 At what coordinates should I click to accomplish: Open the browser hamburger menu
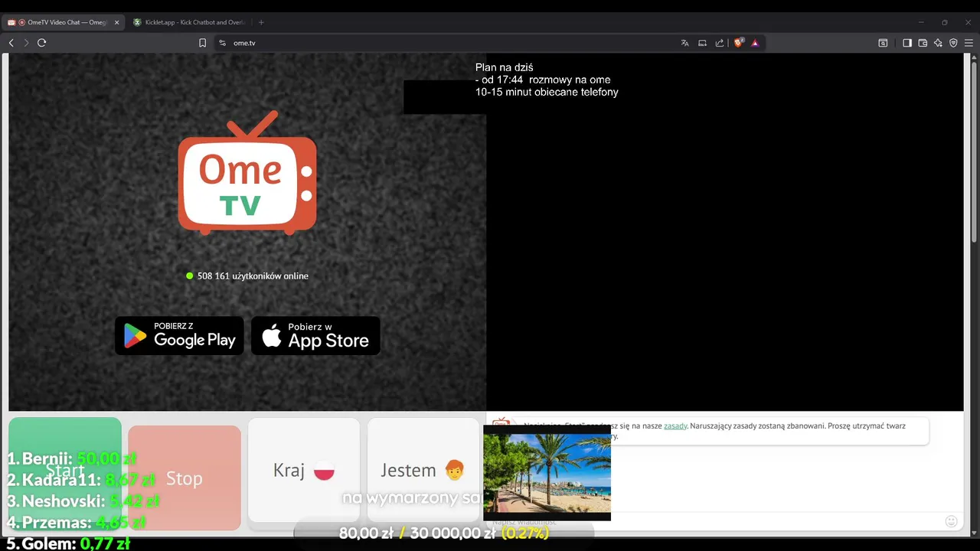(x=969, y=43)
